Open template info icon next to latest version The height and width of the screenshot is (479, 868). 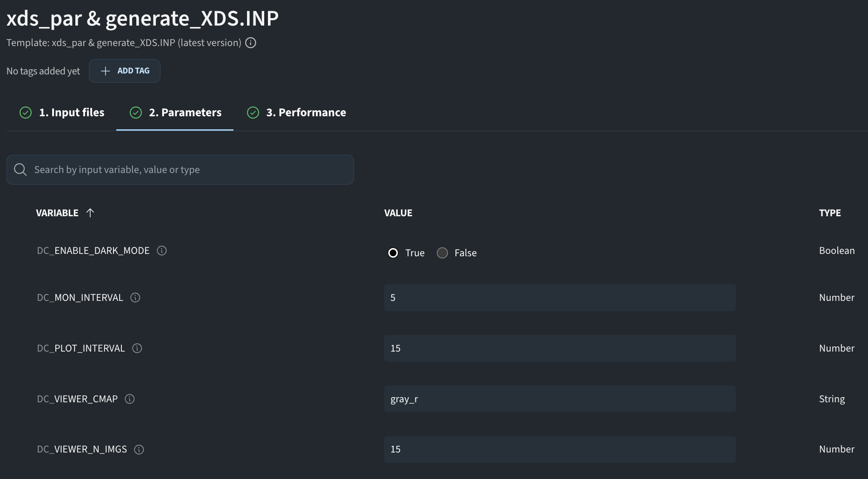pyautogui.click(x=251, y=43)
